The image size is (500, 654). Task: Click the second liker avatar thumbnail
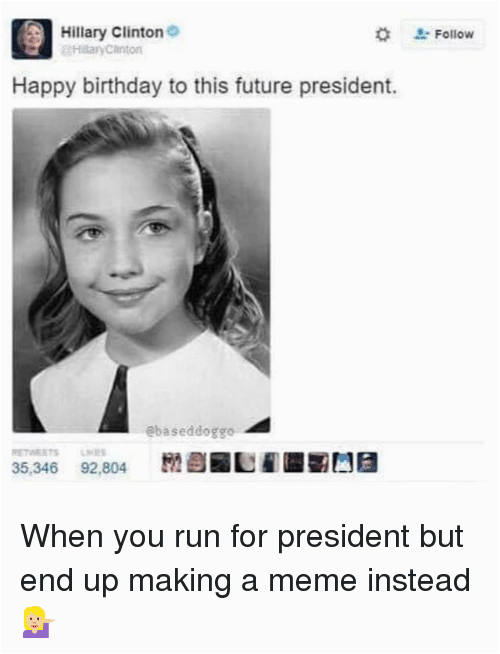[x=196, y=463]
